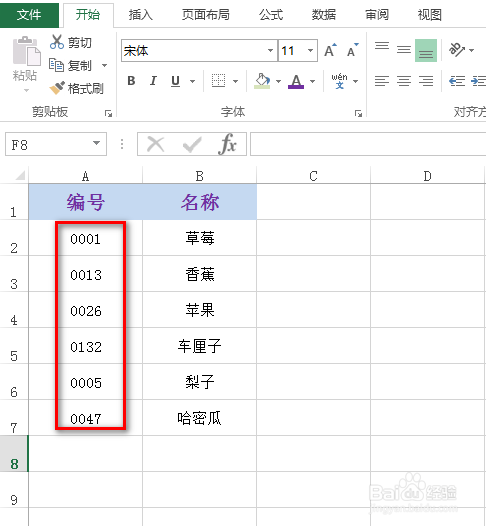Open the Copy dropdown arrow
Viewport: 486px width, 526px height.
coord(105,65)
